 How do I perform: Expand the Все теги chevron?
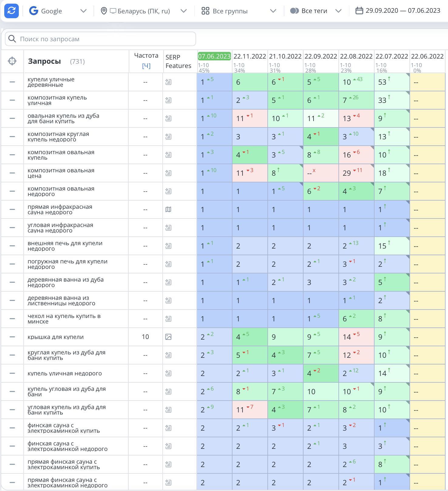point(338,11)
